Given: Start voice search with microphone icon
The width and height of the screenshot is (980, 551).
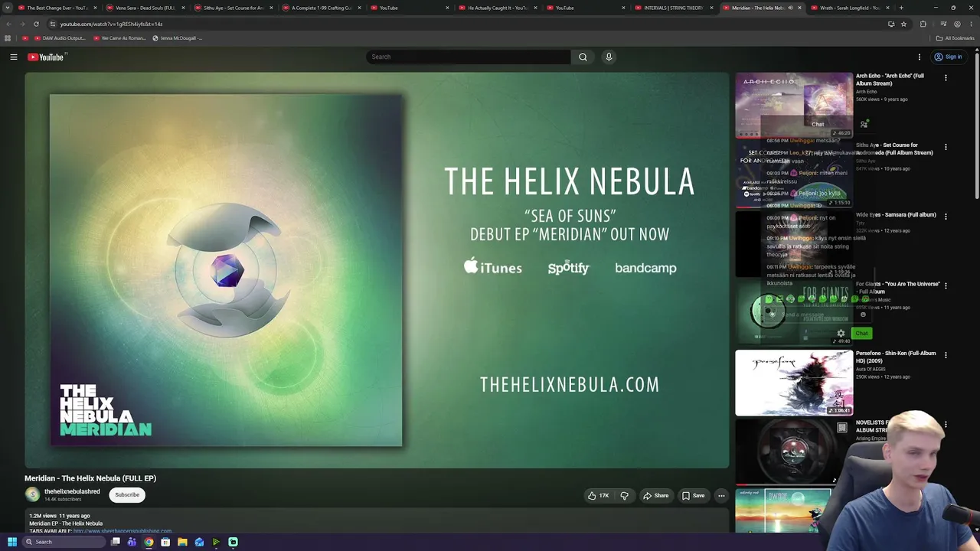Looking at the screenshot, I should [x=609, y=57].
